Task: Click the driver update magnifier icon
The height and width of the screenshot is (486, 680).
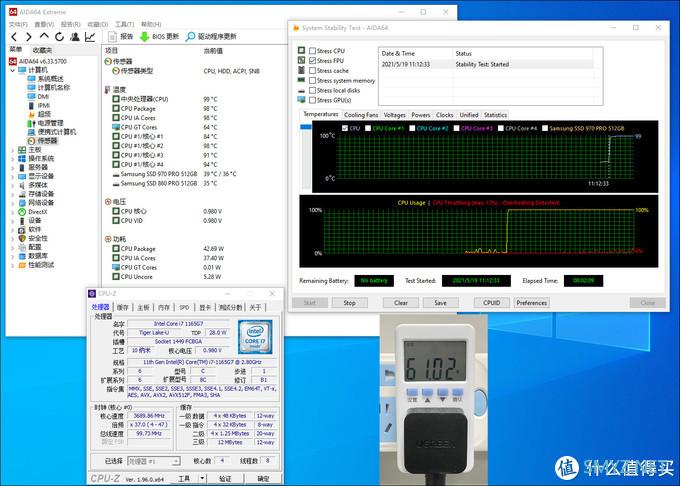Action: pos(190,37)
